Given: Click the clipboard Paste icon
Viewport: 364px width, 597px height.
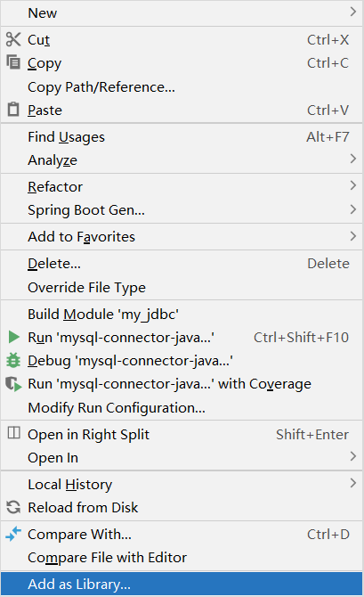Looking at the screenshot, I should (x=13, y=110).
